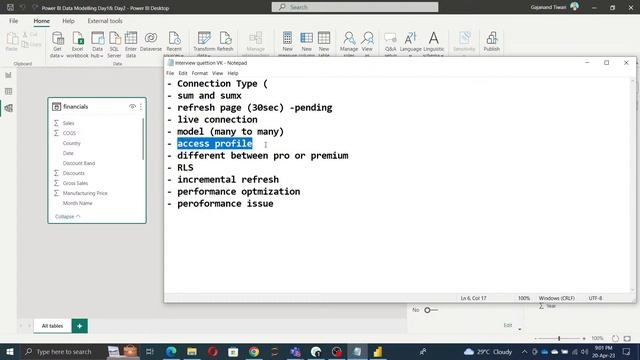Open Chrome from taskbar
Viewport: 640px width, 360px height.
pyautogui.click(x=254, y=351)
